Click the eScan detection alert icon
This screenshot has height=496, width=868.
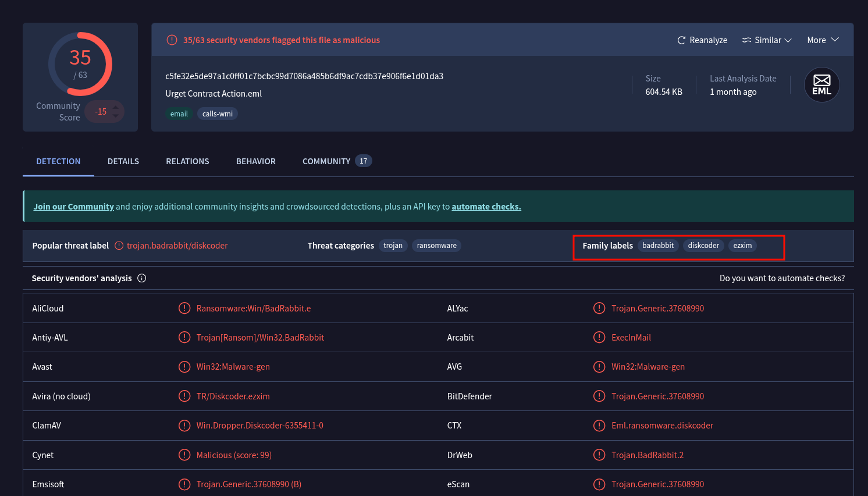point(599,484)
